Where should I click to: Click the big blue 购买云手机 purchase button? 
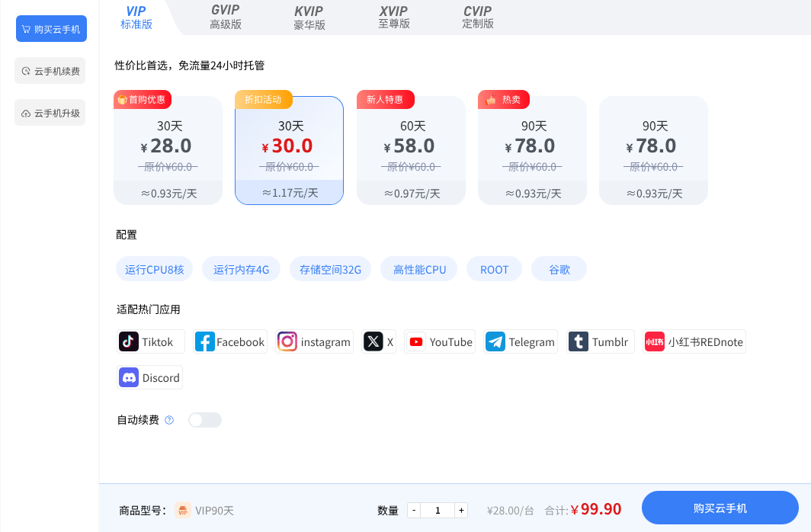coord(720,508)
